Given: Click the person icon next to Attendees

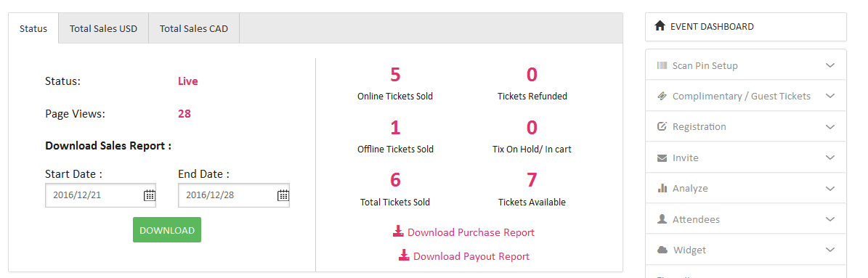Looking at the screenshot, I should pyautogui.click(x=662, y=219).
